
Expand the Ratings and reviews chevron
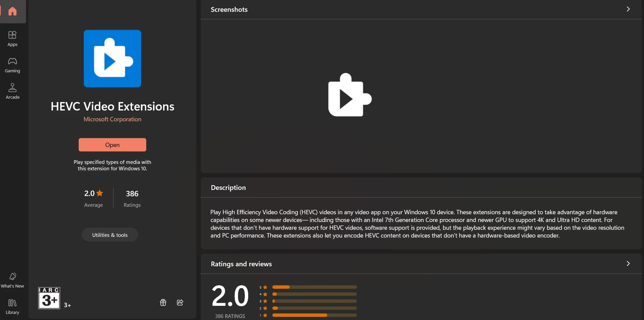[628, 264]
